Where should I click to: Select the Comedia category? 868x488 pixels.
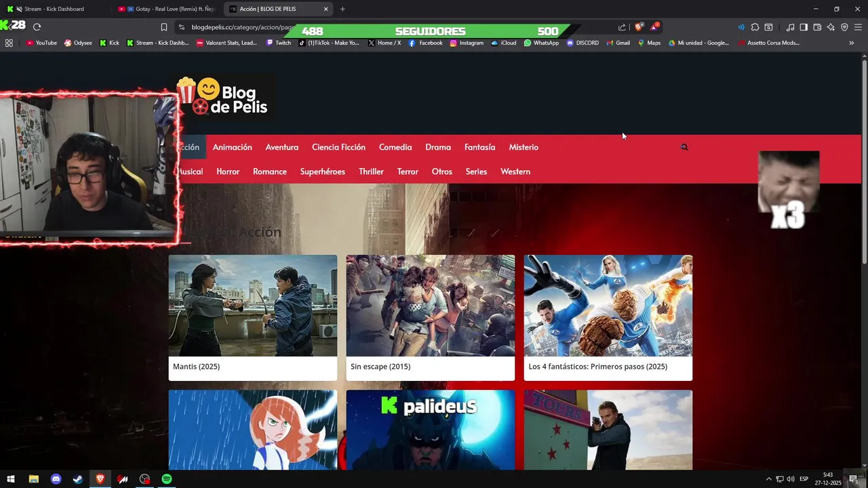point(395,147)
